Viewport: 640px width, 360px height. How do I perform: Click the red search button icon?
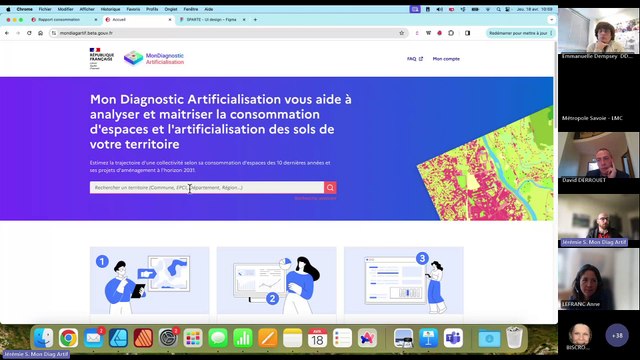click(x=330, y=187)
